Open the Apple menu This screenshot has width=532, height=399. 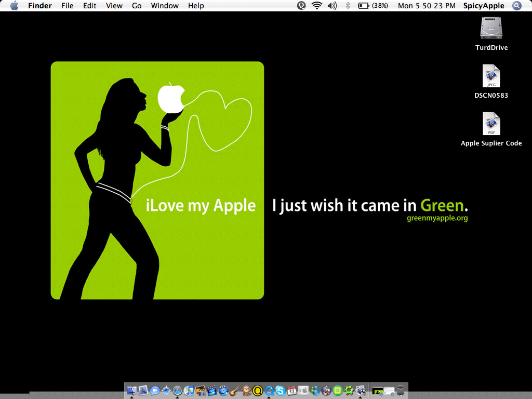tap(14, 6)
